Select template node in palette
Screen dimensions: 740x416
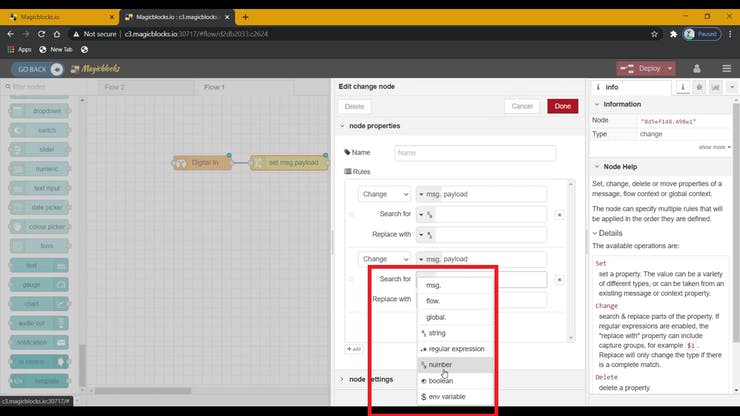[x=40, y=381]
